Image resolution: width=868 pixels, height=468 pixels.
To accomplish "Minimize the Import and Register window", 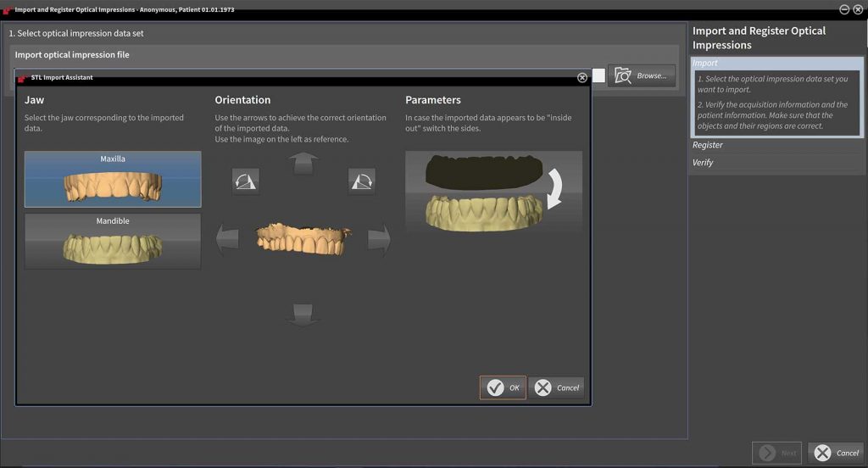I will tap(844, 9).
